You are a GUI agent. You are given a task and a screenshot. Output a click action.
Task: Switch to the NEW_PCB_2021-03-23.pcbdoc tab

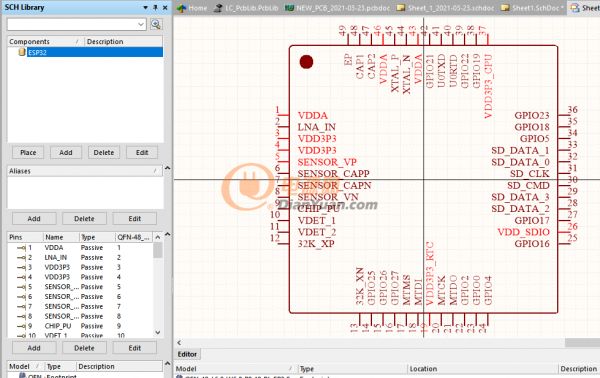(x=338, y=8)
